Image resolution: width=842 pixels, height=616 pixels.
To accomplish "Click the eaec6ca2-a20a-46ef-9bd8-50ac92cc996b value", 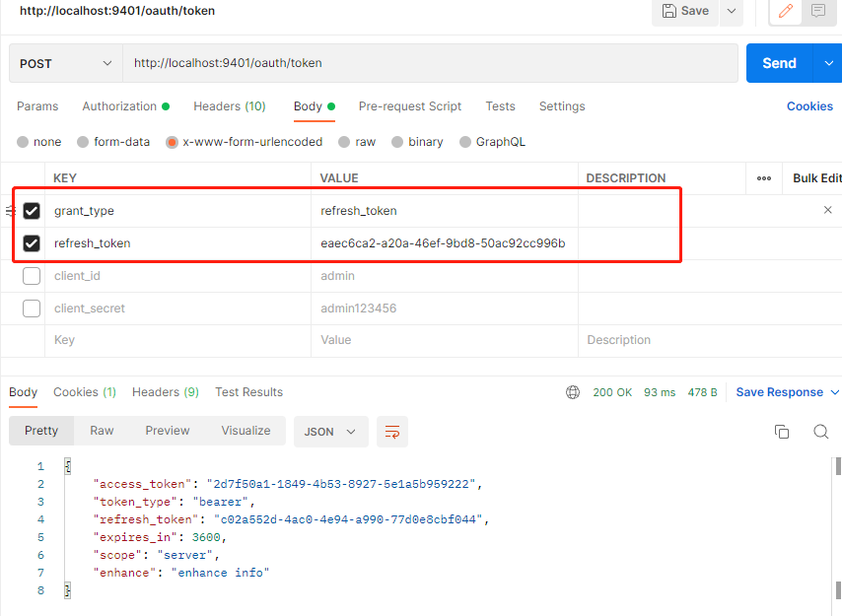I will (x=443, y=243).
